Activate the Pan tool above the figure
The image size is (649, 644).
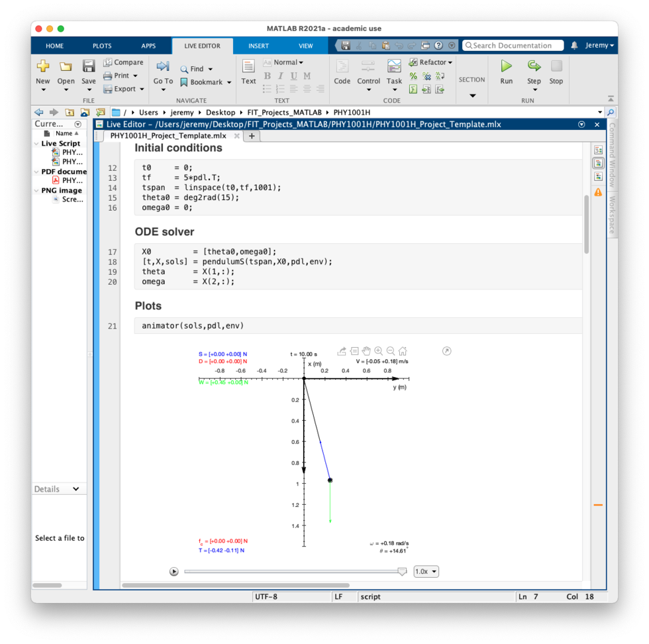tap(366, 351)
